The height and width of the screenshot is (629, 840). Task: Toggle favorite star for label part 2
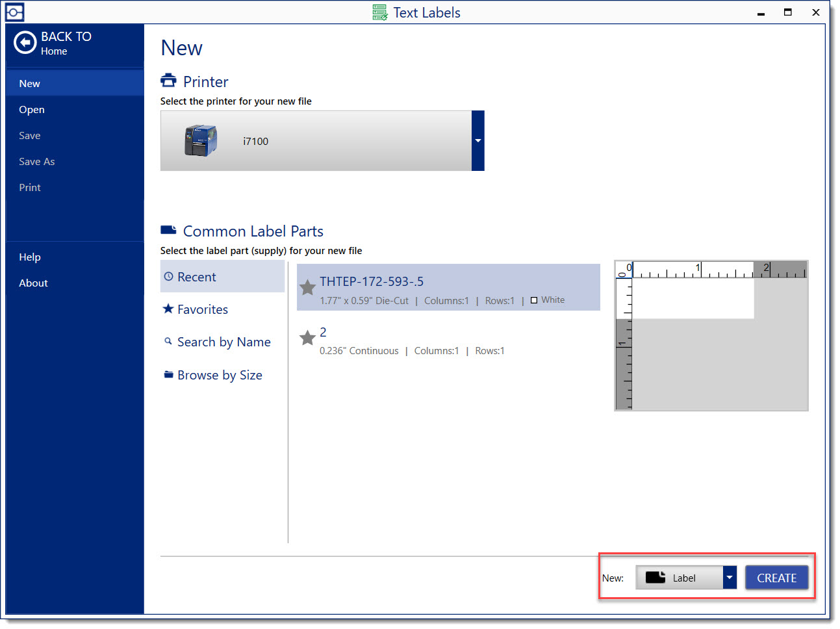click(307, 338)
